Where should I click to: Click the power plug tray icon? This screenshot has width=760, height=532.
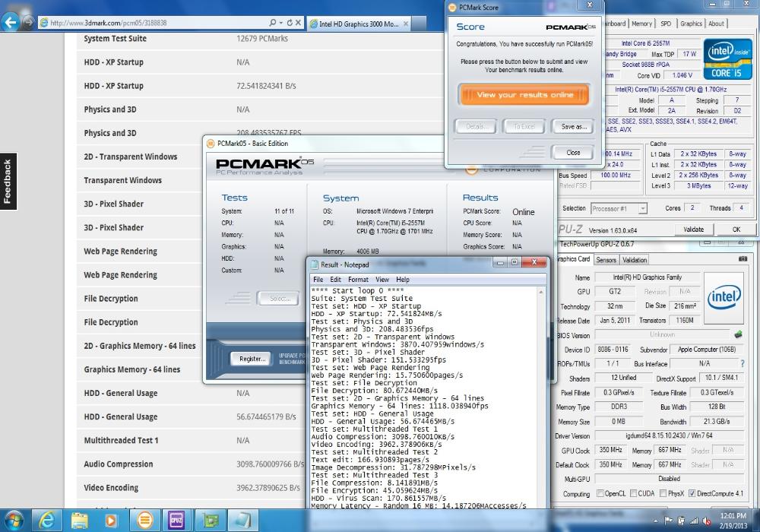pos(681,521)
